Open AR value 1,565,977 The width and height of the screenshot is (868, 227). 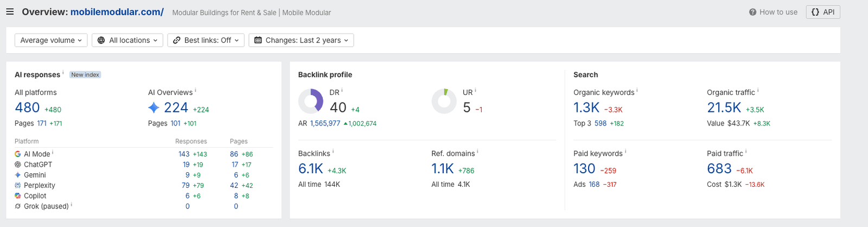(325, 123)
